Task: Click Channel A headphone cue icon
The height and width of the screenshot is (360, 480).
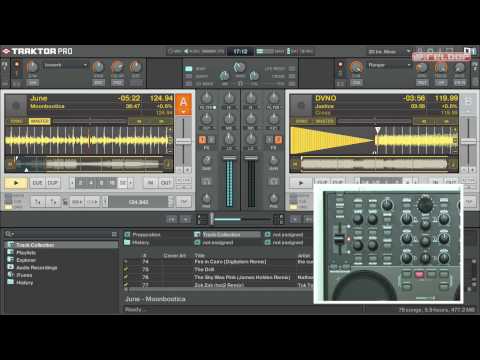Action: coord(206,182)
